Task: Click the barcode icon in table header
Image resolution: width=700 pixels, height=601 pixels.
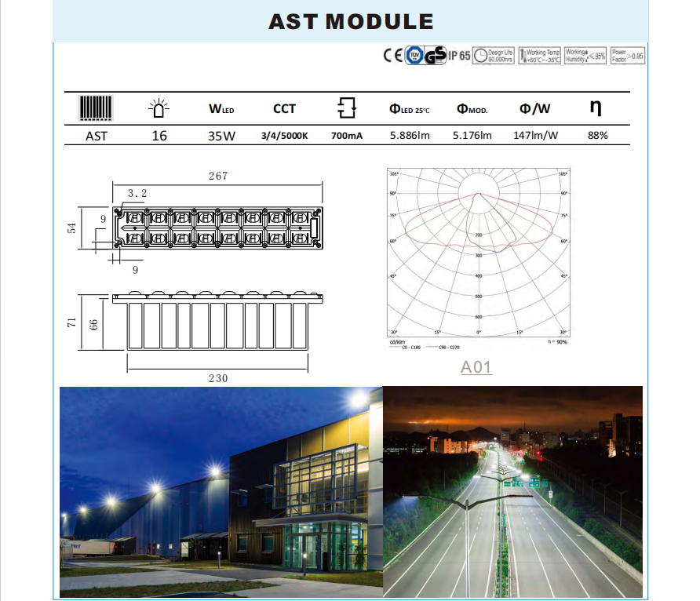Action: coord(96,108)
